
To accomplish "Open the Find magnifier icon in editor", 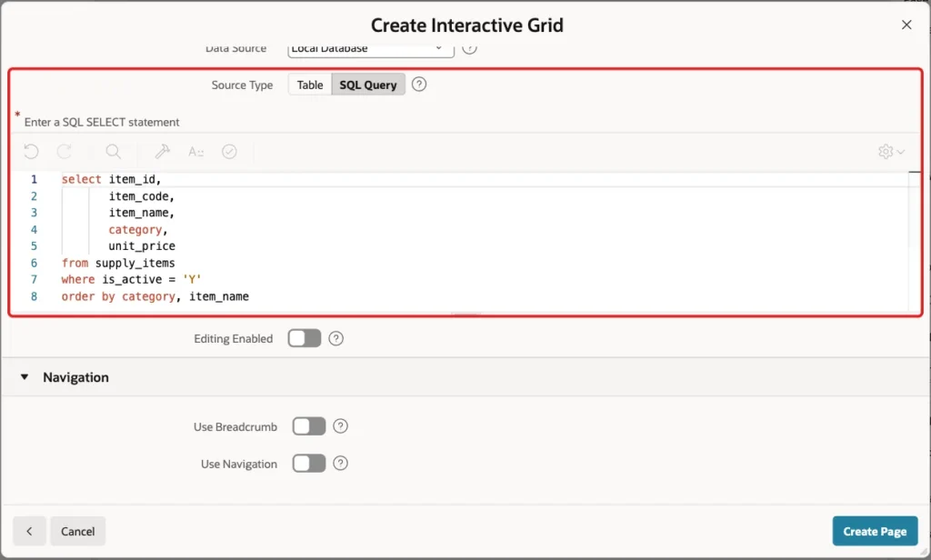I will coord(113,152).
